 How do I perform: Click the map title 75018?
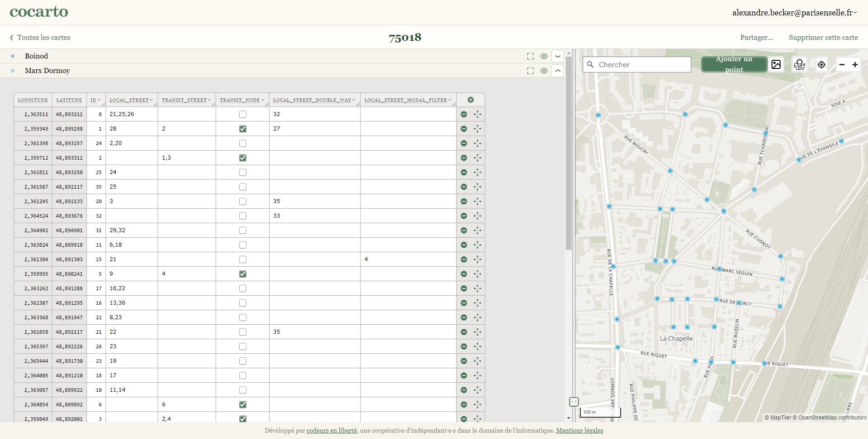pyautogui.click(x=405, y=38)
